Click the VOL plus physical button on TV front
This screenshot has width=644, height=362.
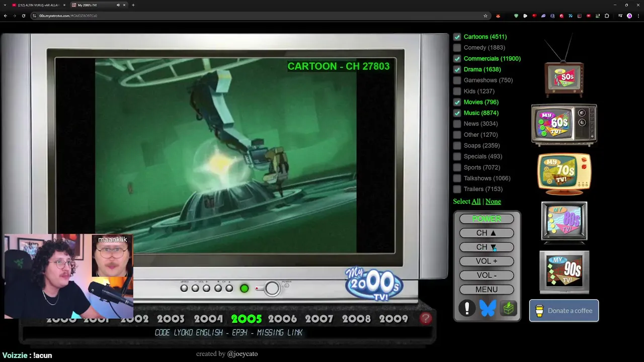click(x=207, y=288)
